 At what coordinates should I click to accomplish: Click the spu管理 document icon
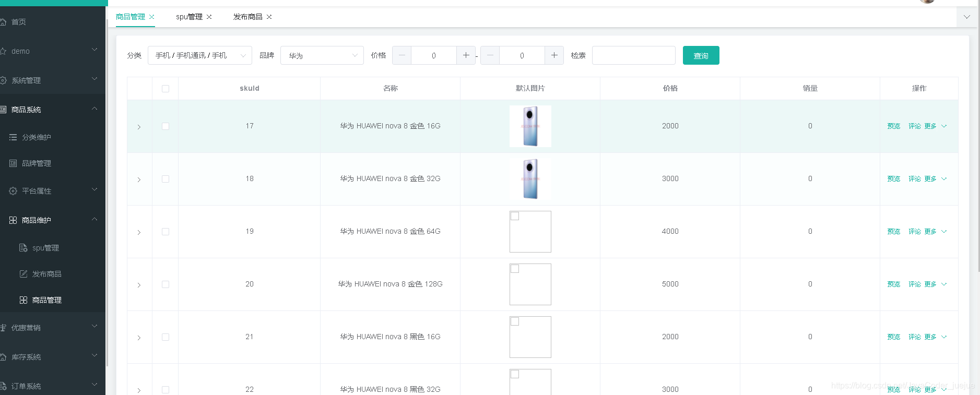coord(23,248)
